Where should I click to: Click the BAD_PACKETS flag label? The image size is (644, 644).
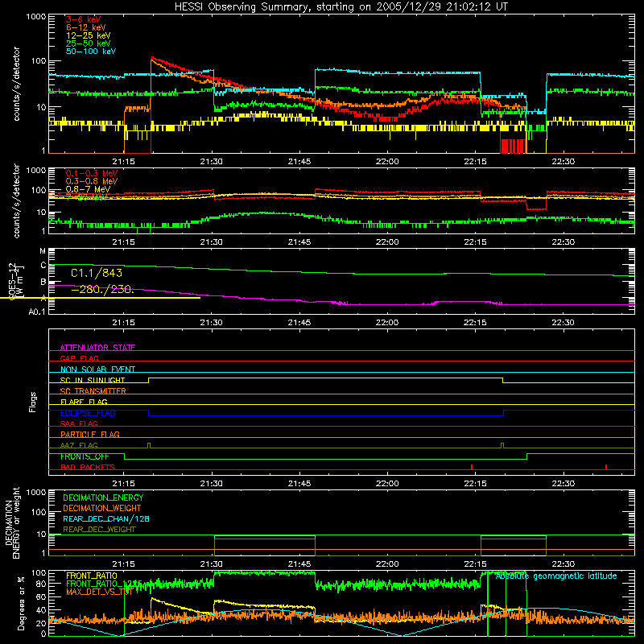pos(88,467)
